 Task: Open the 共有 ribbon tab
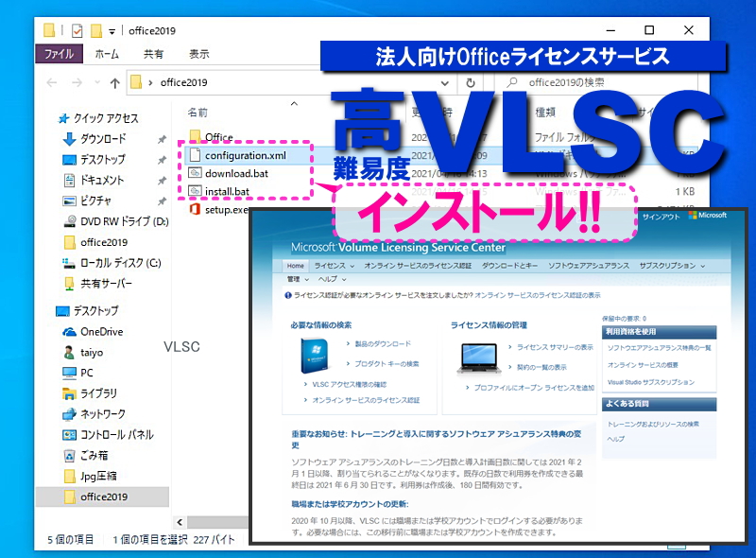point(153,54)
